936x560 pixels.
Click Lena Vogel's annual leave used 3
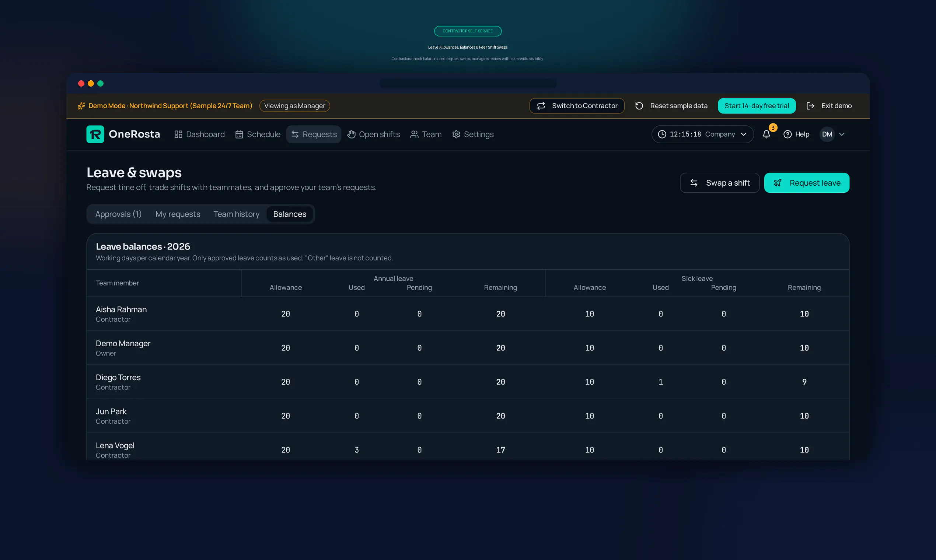357,450
